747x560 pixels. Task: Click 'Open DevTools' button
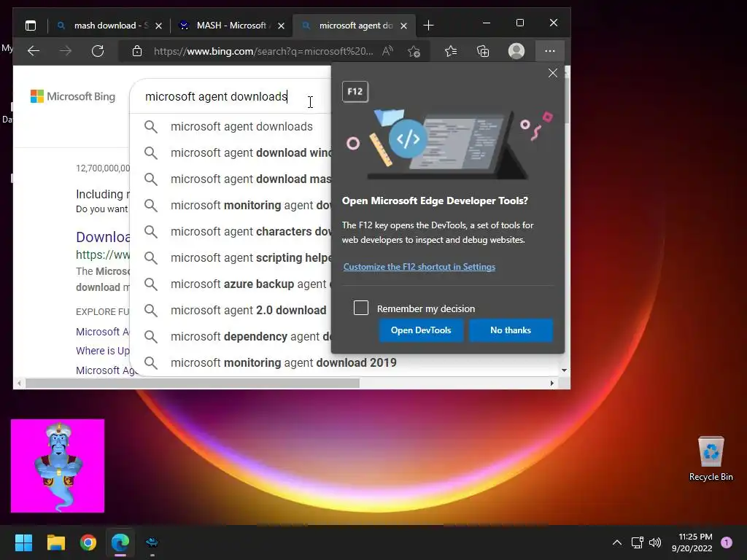pos(421,330)
